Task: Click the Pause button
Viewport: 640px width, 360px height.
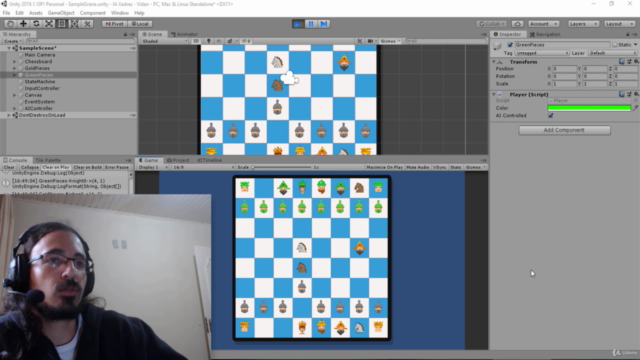Action: click(x=311, y=24)
